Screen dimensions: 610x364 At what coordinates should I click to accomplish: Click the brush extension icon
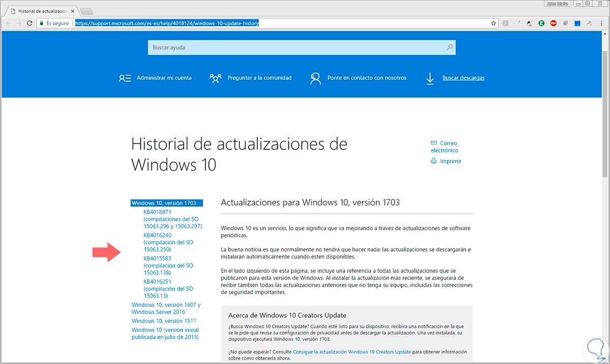click(x=518, y=23)
